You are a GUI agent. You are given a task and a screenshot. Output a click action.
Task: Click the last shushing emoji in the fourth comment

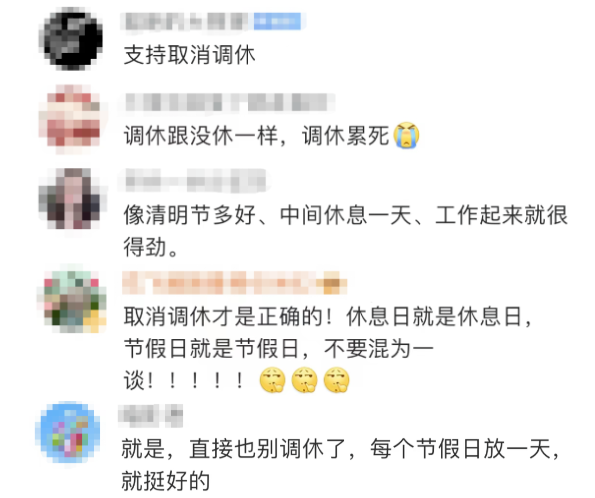pyautogui.click(x=337, y=380)
